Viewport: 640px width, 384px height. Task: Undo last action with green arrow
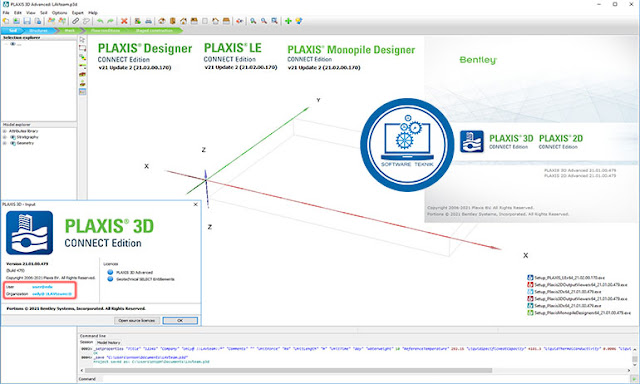click(100, 21)
